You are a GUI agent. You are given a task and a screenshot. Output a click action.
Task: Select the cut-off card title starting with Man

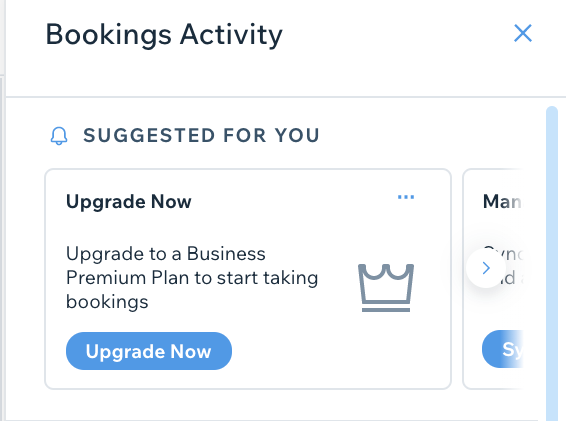[502, 201]
